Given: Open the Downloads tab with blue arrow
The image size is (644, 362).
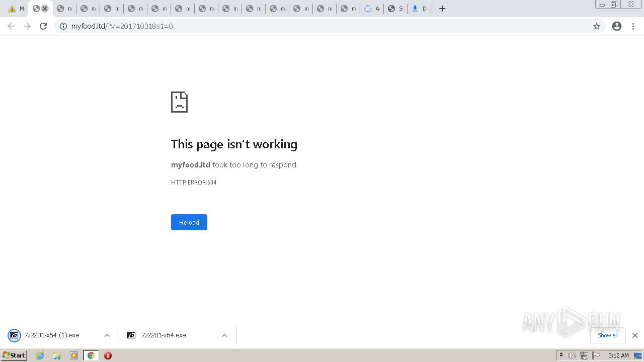Looking at the screenshot, I should tap(419, 9).
